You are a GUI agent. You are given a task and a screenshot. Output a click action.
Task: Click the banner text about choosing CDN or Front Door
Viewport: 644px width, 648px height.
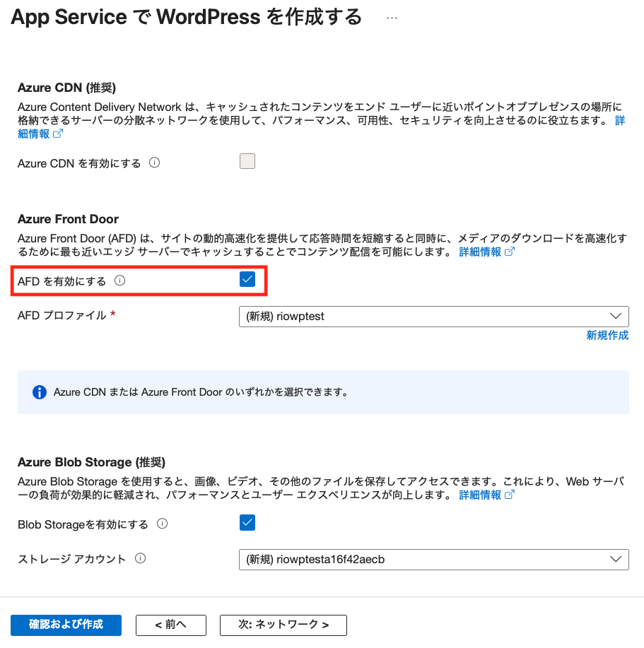click(201, 392)
